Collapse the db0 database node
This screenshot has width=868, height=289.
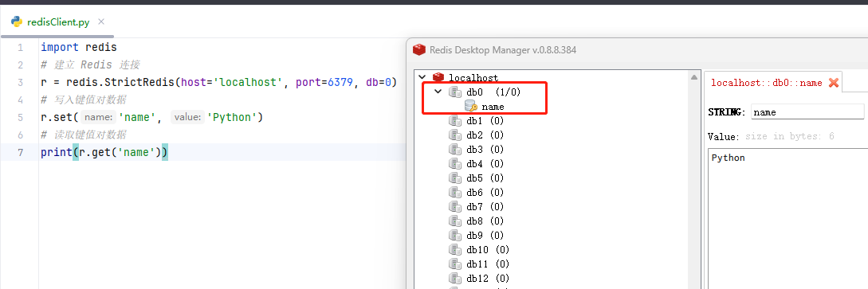click(438, 92)
